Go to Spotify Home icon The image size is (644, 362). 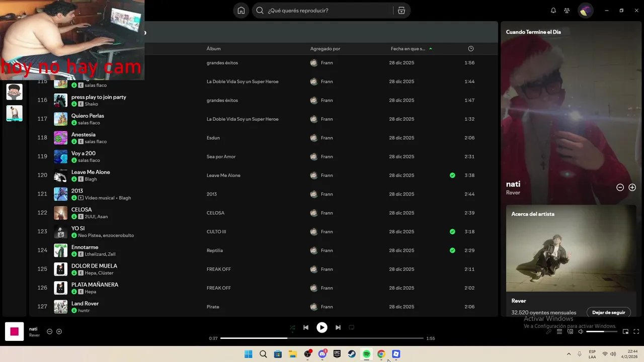(x=241, y=11)
